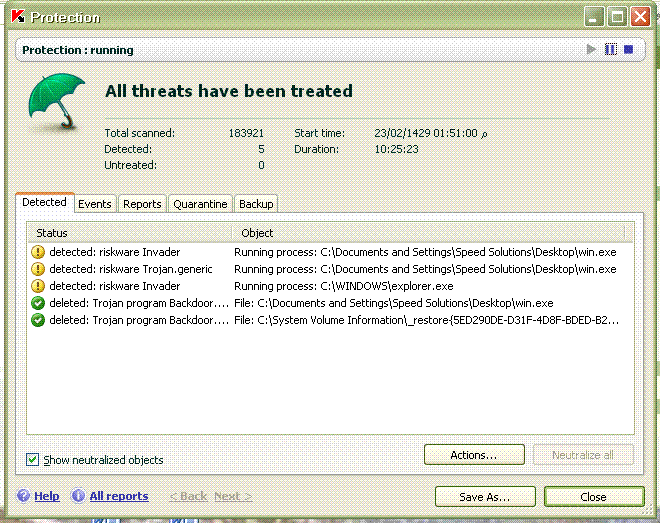This screenshot has height=523, width=660.
Task: Stop protection with the blue stop icon
Action: (x=628, y=50)
